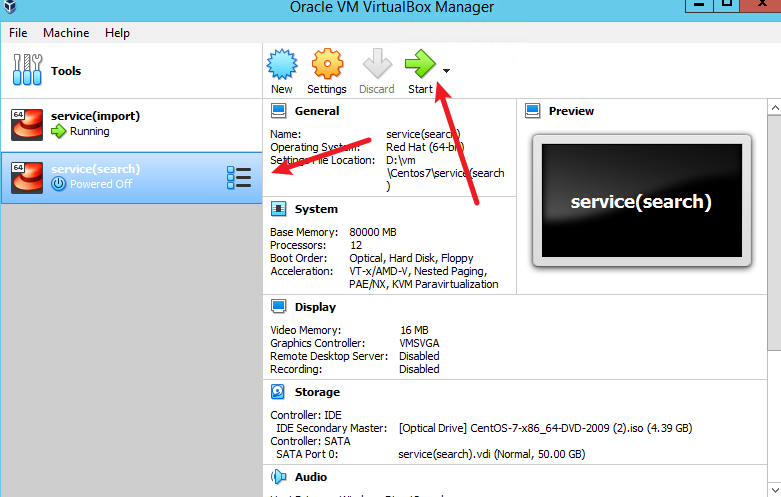Image resolution: width=781 pixels, height=497 pixels.
Task: Open Settings for the selected machine
Action: pos(327,71)
